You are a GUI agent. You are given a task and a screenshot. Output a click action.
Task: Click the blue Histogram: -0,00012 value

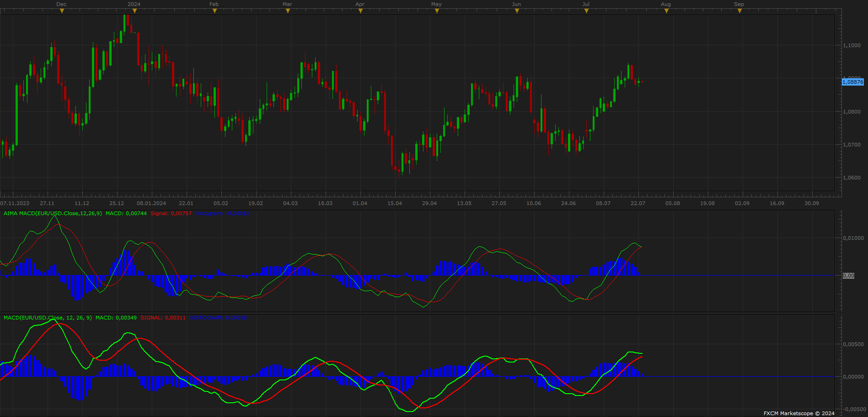(x=222, y=213)
